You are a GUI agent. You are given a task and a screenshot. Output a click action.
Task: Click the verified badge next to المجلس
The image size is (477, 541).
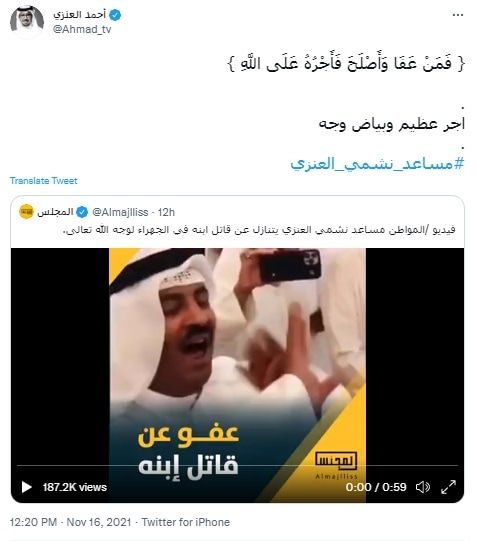pos(82,212)
